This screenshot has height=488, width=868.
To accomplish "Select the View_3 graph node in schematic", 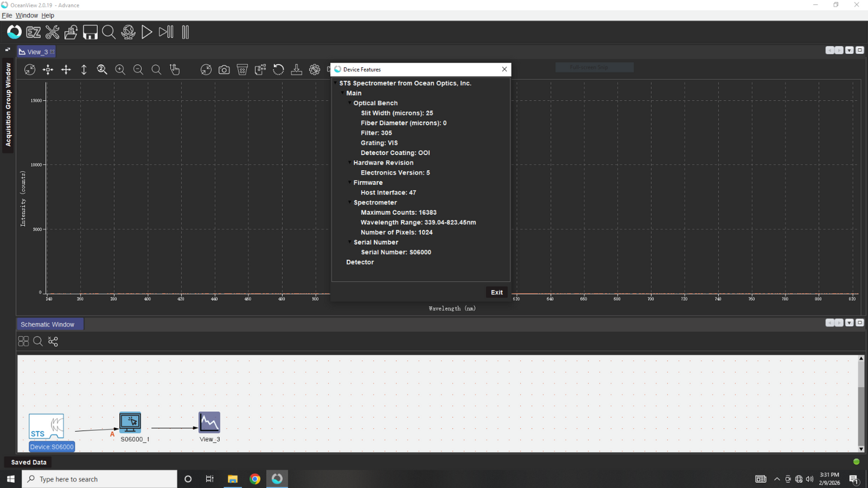I will [x=210, y=423].
